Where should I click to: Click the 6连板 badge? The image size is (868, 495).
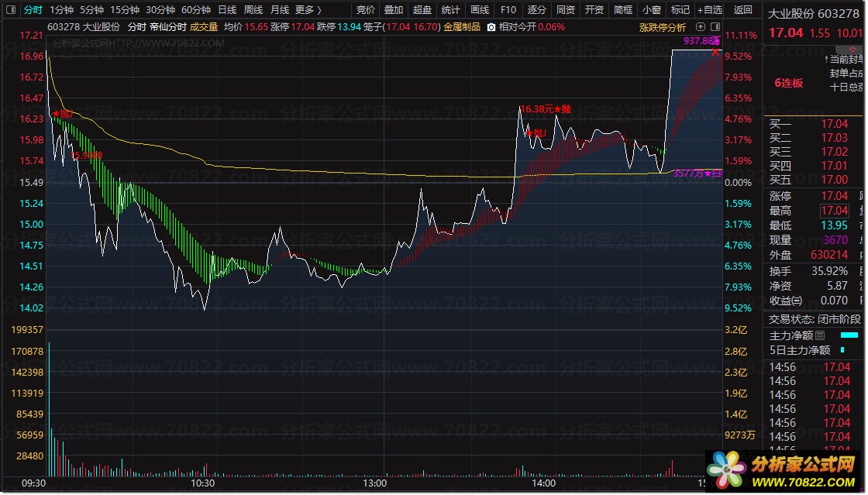click(x=788, y=83)
